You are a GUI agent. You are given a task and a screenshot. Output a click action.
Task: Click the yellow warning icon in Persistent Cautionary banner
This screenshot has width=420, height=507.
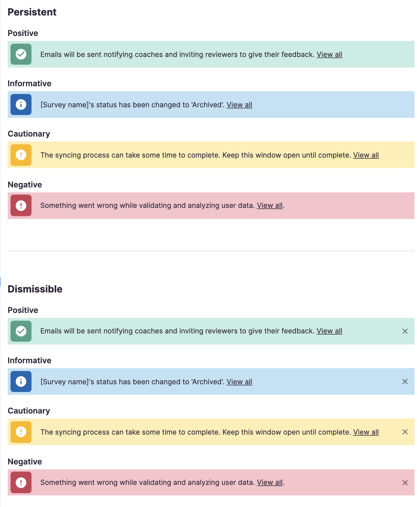click(21, 155)
